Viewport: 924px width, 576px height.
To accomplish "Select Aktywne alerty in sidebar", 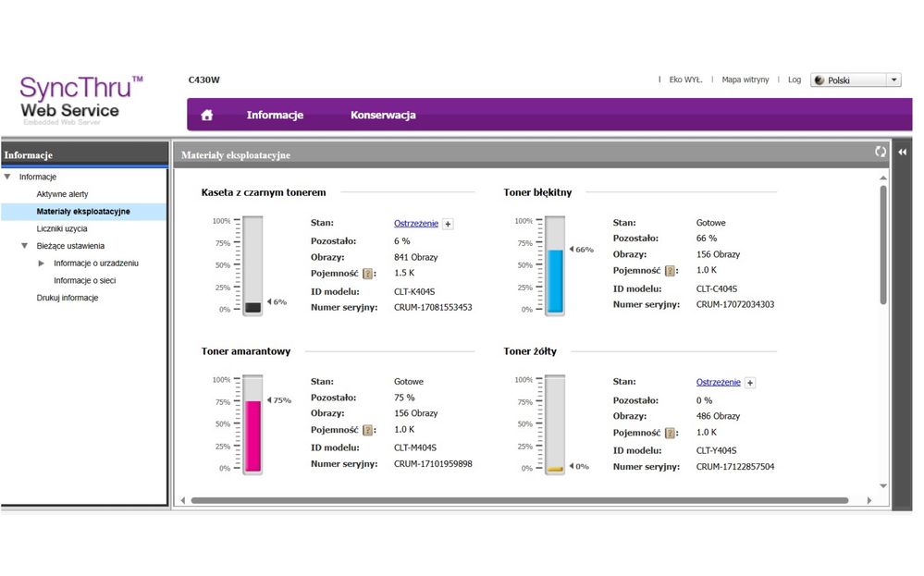I will click(62, 194).
